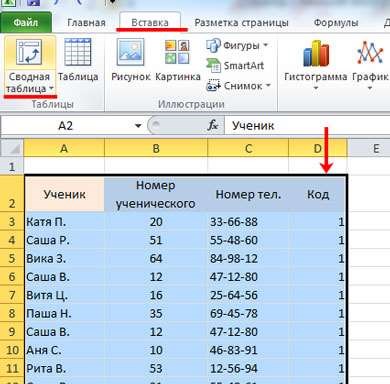
Task: Click the Снимок screenshot icon
Action: (x=213, y=86)
